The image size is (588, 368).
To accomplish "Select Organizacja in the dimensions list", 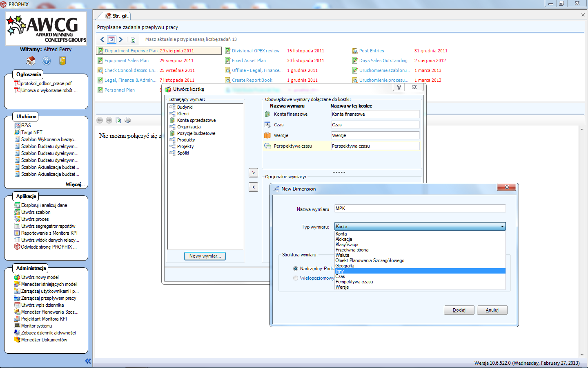I will (189, 127).
